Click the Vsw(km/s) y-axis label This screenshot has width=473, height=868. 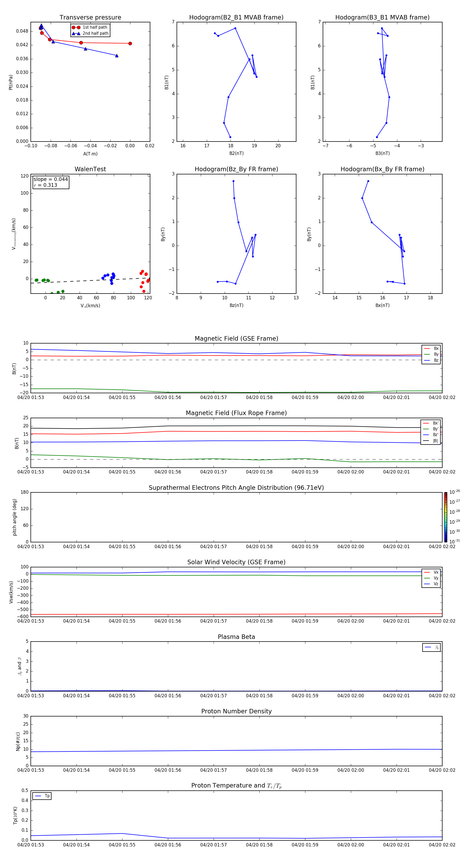tap(11, 592)
